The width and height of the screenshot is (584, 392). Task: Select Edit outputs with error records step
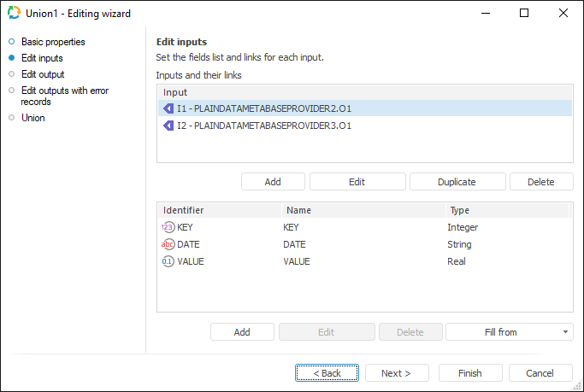click(64, 96)
